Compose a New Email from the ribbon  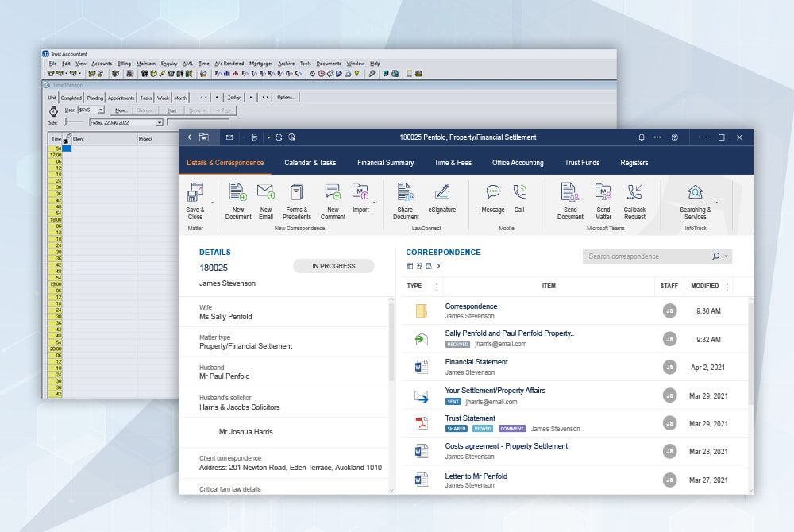coord(266,202)
